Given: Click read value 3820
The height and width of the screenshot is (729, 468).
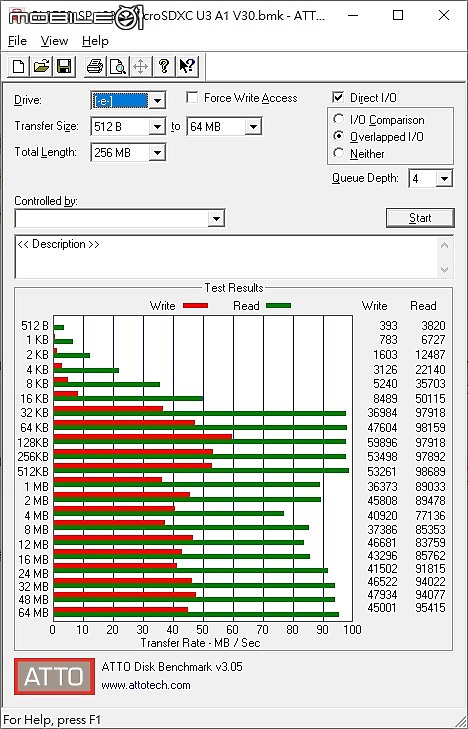Looking at the screenshot, I should [x=433, y=325].
